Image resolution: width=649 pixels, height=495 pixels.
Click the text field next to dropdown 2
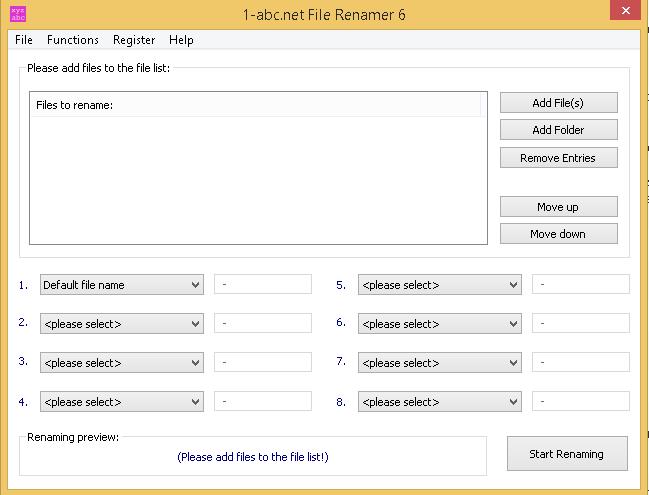tap(263, 323)
